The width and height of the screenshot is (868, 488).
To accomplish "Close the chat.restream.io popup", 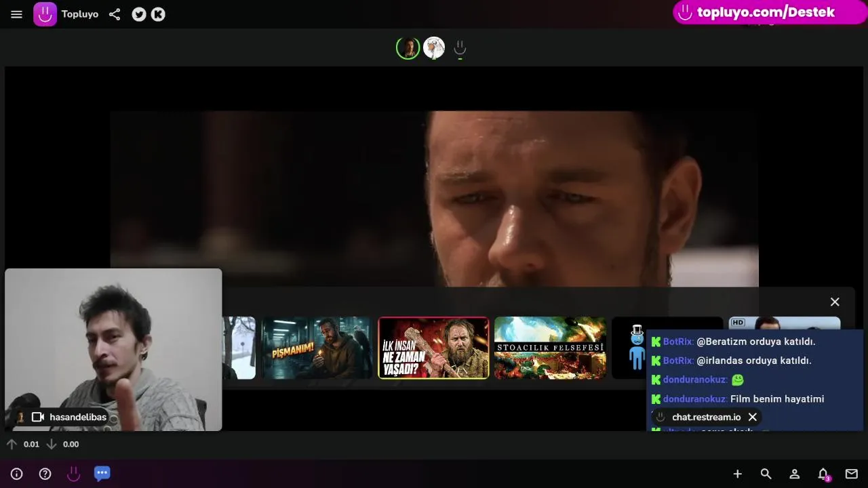I will pos(752,417).
